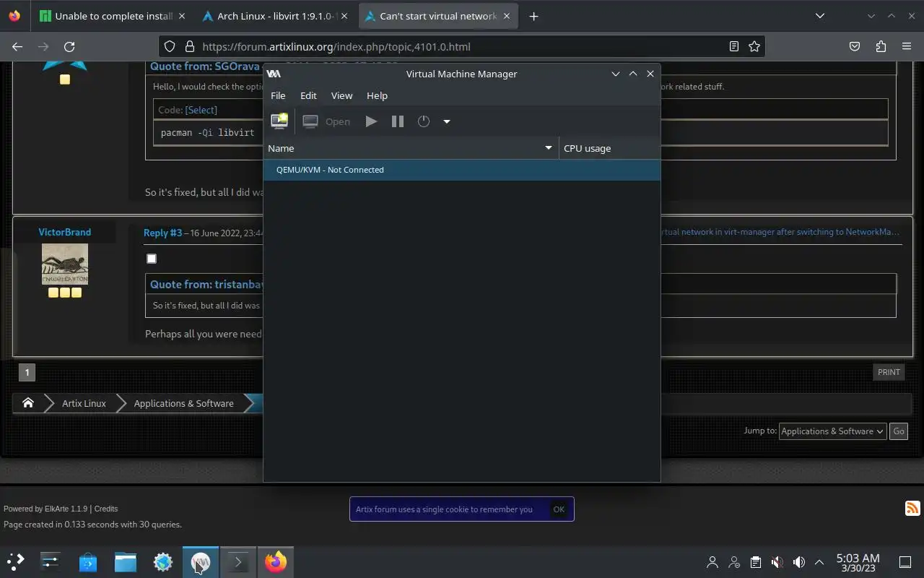Open a new Firefox tab with plus button

tap(533, 16)
